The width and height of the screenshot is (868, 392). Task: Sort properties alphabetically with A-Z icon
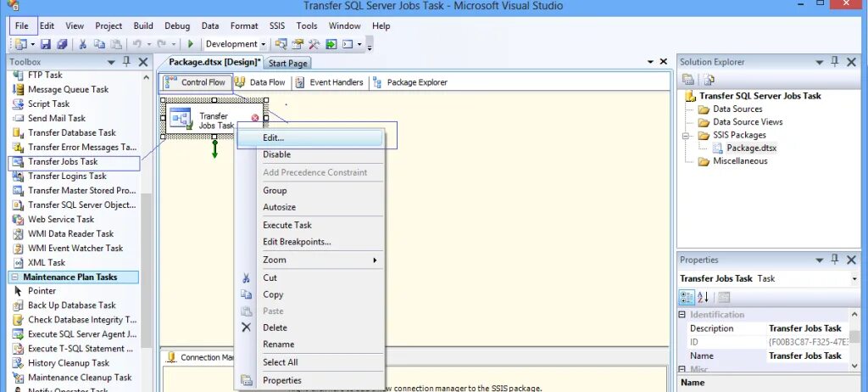pyautogui.click(x=703, y=298)
